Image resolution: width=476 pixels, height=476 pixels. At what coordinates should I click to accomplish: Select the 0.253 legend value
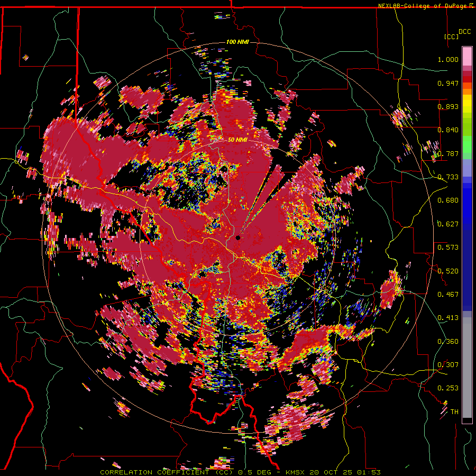(x=448, y=388)
